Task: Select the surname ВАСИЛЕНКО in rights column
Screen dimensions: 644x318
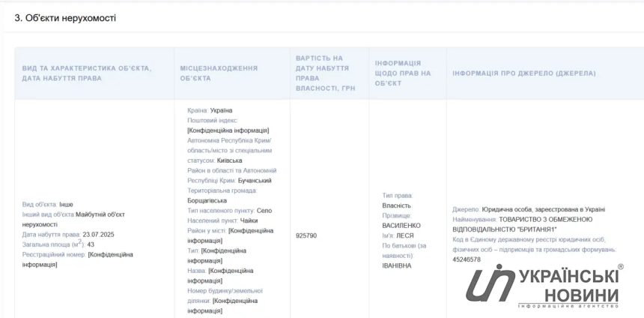Action: [x=401, y=225]
